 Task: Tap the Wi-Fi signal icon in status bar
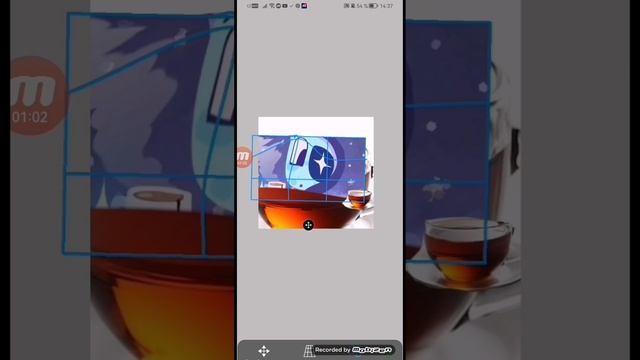(272, 6)
